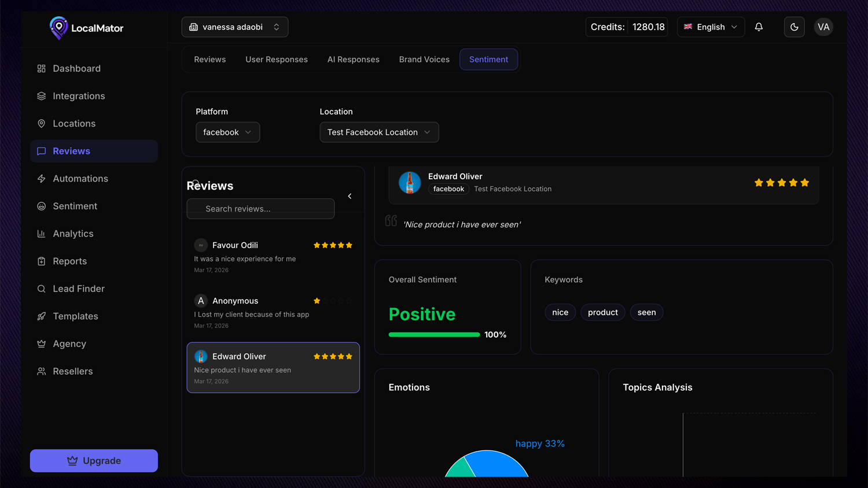Click the Upgrade button
This screenshot has width=868, height=488.
pos(94,461)
